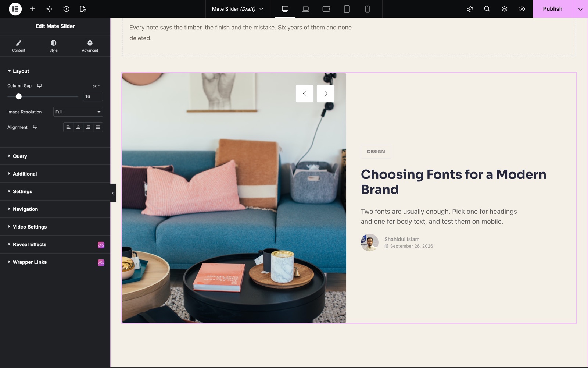Image resolution: width=588 pixels, height=368 pixels.
Task: Open the Image Resolution dropdown
Action: coord(78,112)
